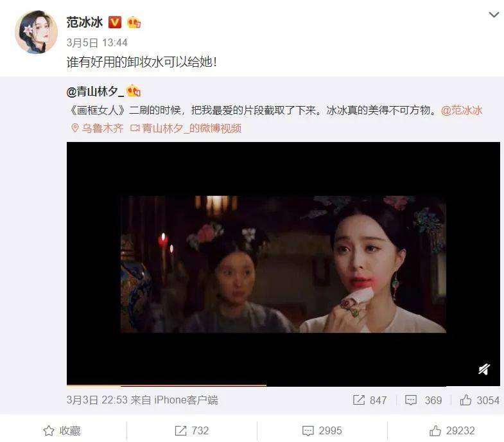This screenshot has height=442, width=504.
Task: Open comments on original post showing 369
Action: tap(423, 400)
